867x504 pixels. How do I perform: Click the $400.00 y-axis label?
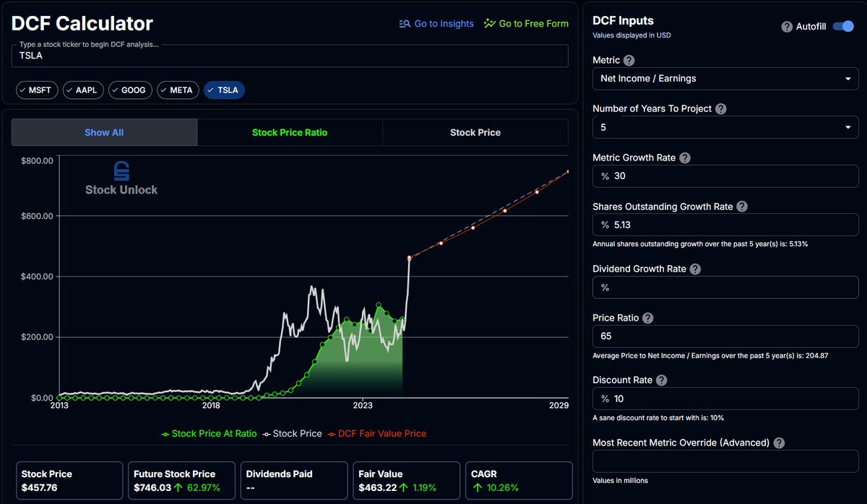tap(38, 277)
